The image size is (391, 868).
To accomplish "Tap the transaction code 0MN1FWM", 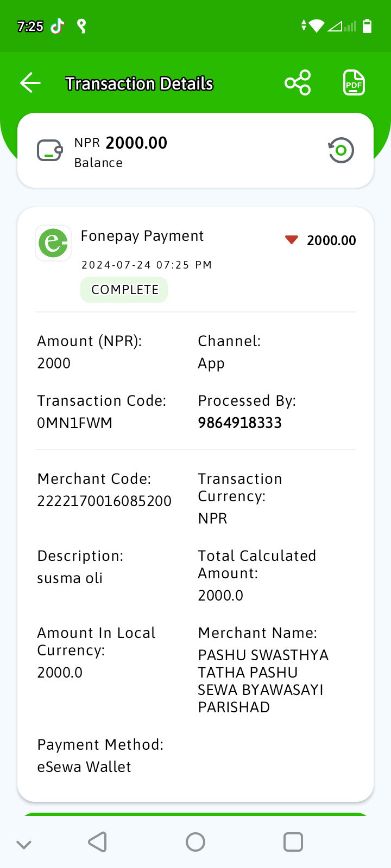I will coord(74,423).
